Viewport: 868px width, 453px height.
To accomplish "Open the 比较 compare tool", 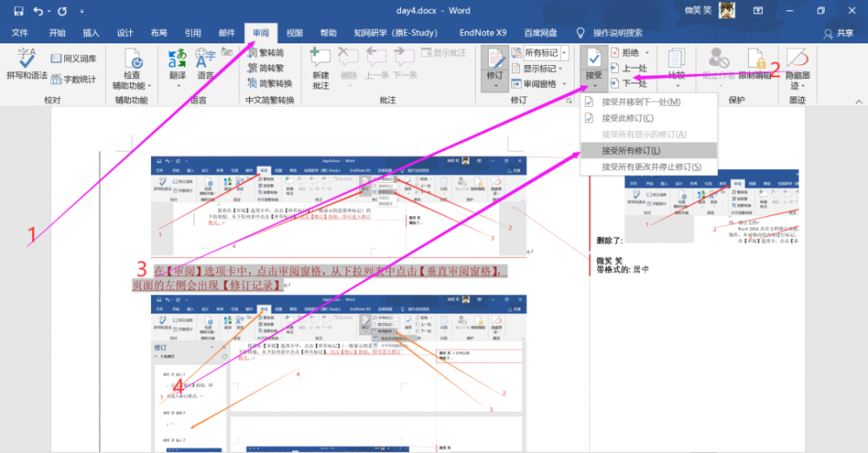I will click(676, 68).
